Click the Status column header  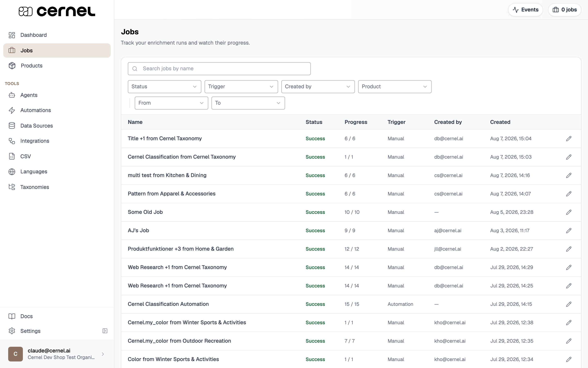point(314,122)
